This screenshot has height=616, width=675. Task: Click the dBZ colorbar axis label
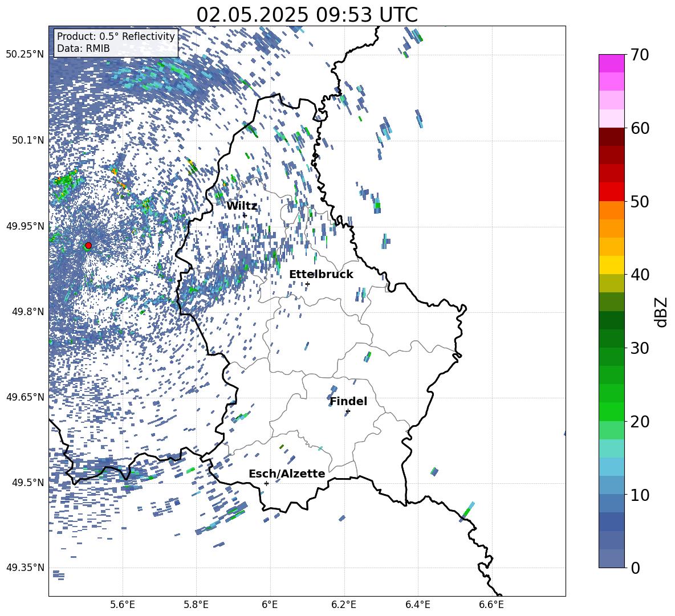pos(661,312)
